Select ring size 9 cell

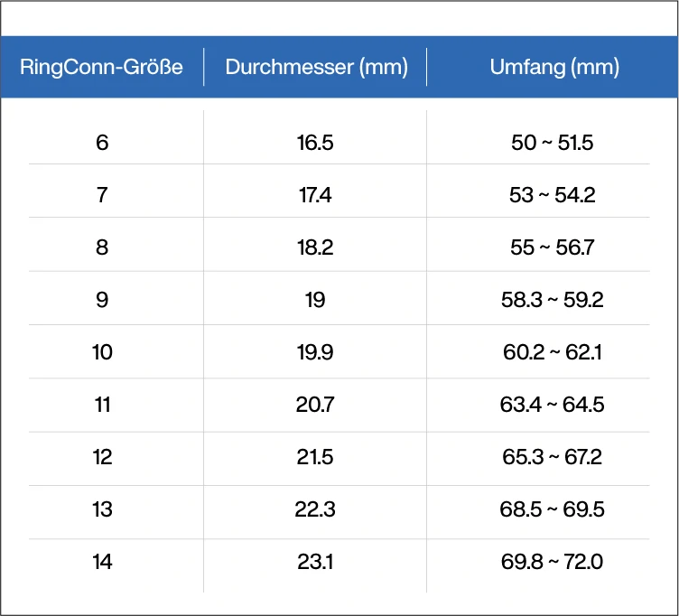click(102, 299)
